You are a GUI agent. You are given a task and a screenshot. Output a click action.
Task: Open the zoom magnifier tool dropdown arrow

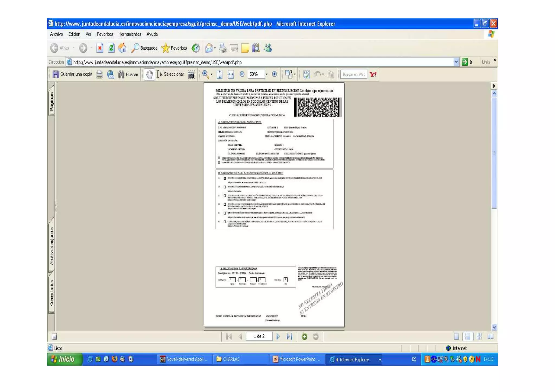(212, 74)
